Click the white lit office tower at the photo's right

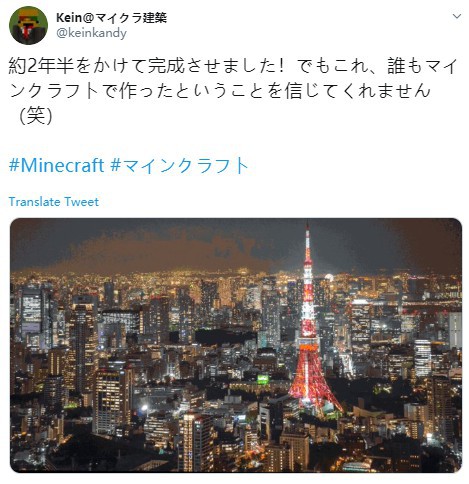tap(422, 357)
